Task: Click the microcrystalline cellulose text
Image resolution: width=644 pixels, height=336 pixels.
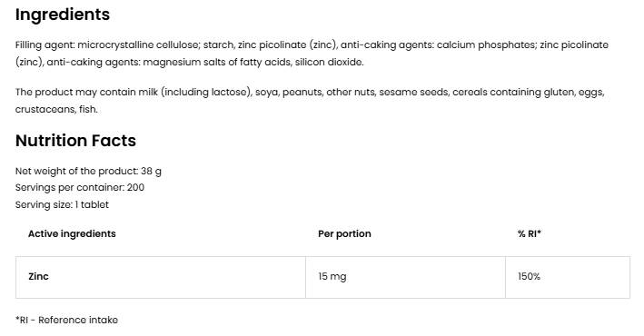Action: click(x=138, y=44)
